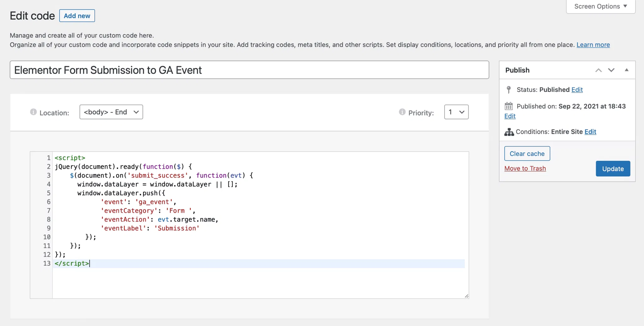Click the Published on calendar icon
The width and height of the screenshot is (644, 326).
509,106
